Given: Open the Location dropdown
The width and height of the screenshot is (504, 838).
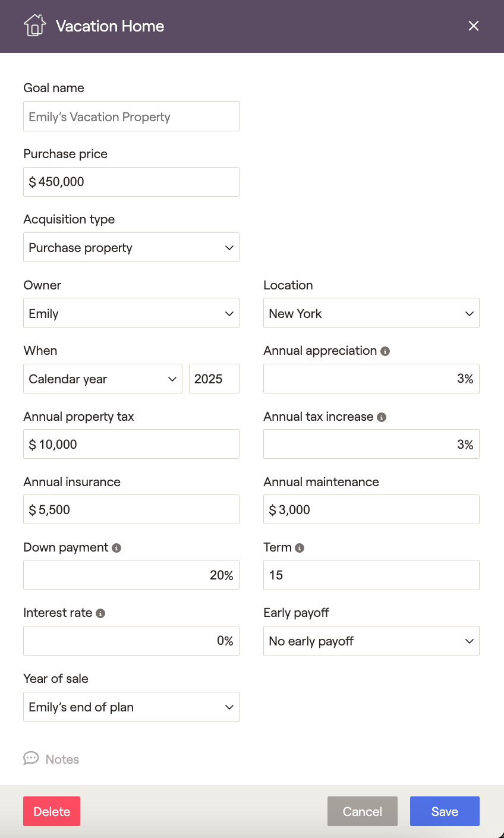Looking at the screenshot, I should click(x=371, y=313).
